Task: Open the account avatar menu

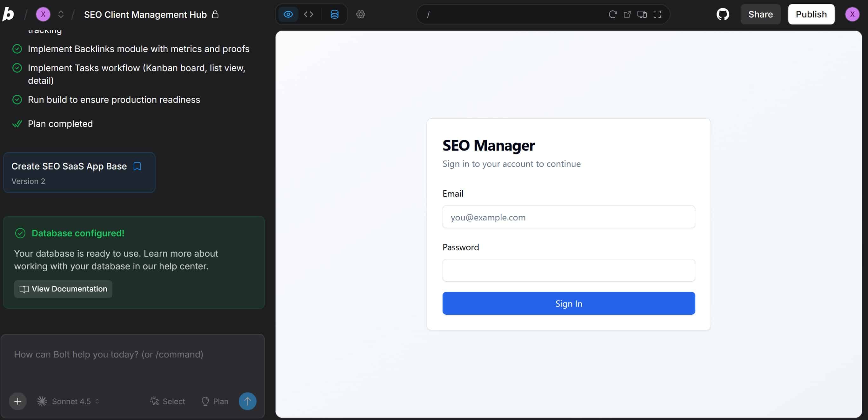Action: [852, 14]
